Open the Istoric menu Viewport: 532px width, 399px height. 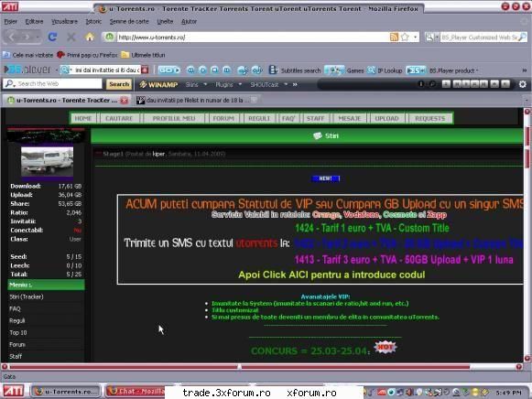[93, 21]
